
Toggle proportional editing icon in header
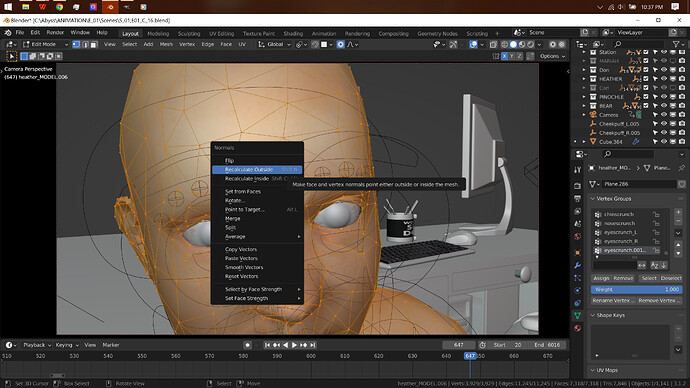pos(340,44)
